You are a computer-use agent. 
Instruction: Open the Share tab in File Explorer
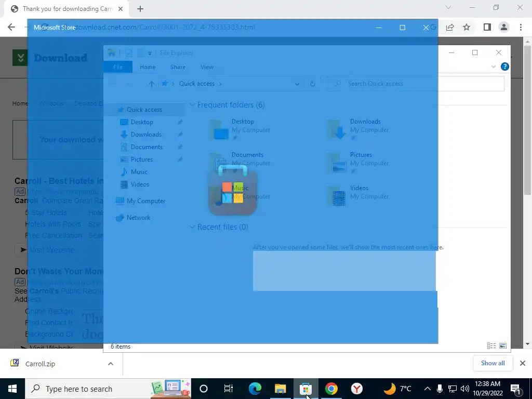178,67
